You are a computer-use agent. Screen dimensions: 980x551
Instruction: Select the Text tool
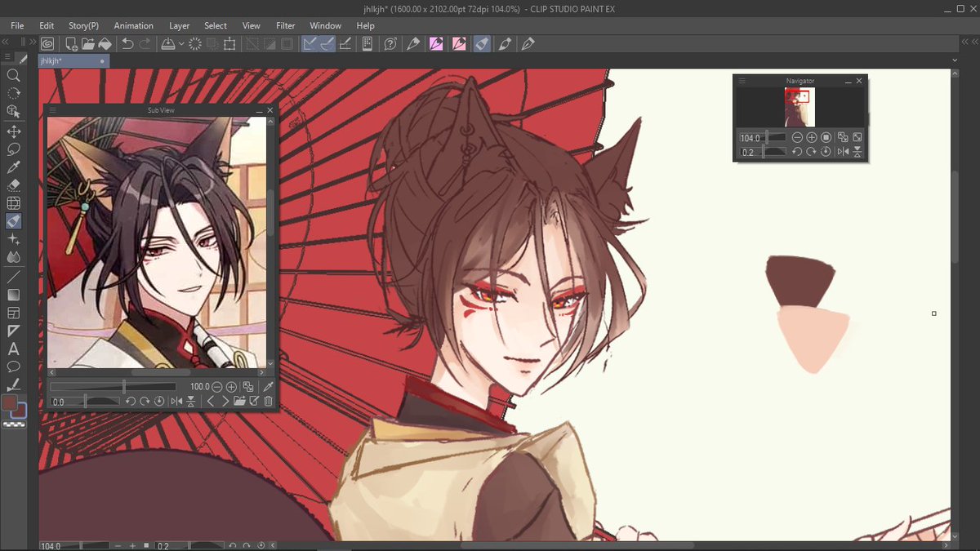(x=13, y=349)
